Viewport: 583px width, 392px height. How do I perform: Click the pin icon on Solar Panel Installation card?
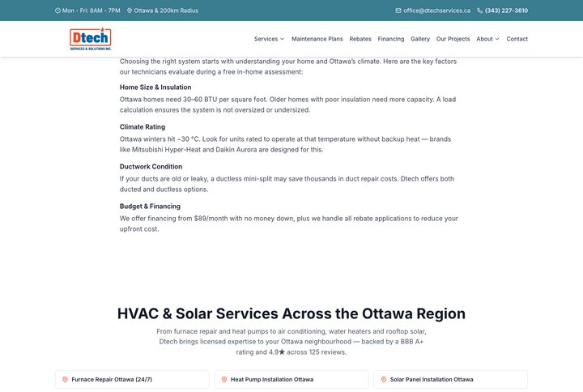pyautogui.click(x=384, y=379)
